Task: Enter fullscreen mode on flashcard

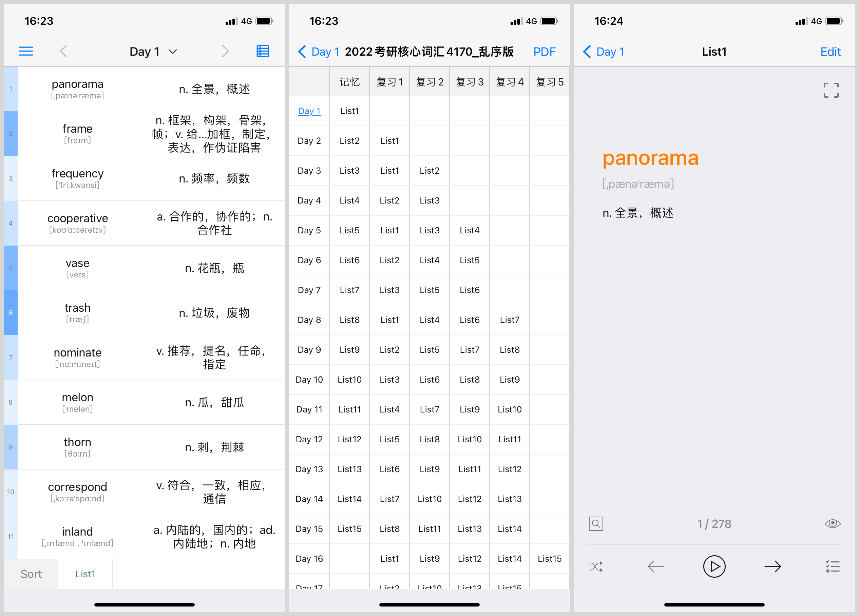Action: click(x=831, y=90)
